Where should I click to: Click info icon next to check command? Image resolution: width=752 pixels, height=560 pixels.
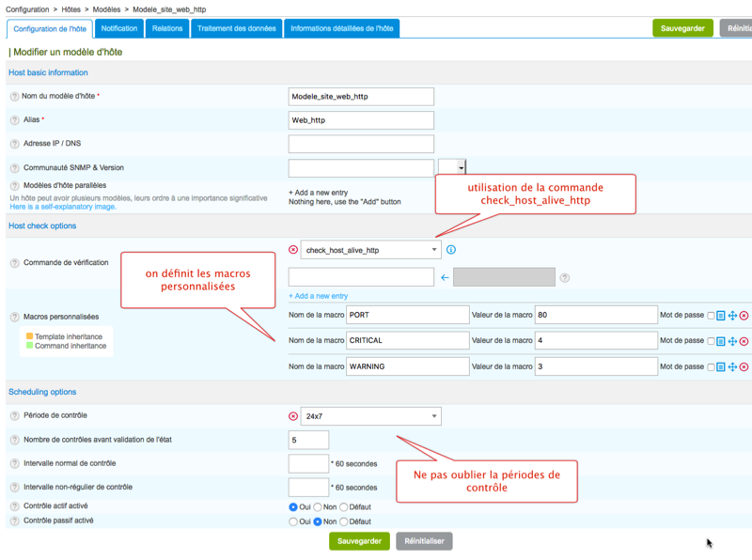coord(451,250)
